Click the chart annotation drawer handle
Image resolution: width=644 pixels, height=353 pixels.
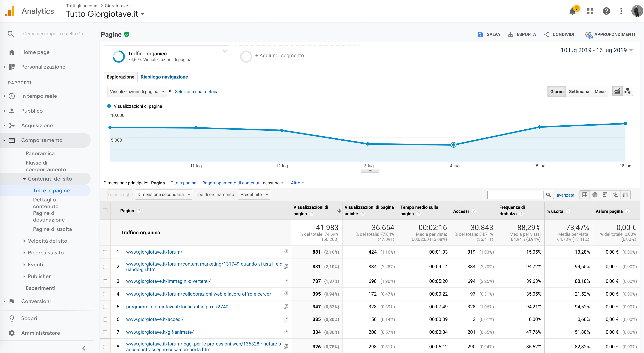tap(370, 171)
